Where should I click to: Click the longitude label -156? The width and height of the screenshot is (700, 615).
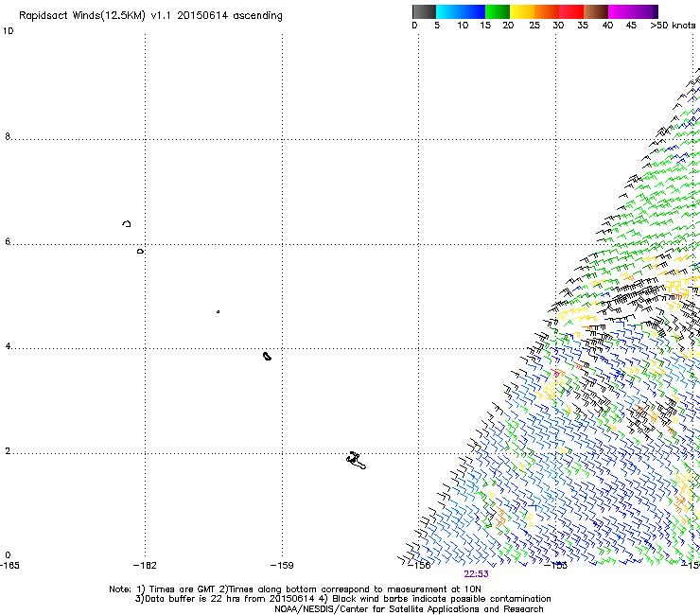(419, 566)
